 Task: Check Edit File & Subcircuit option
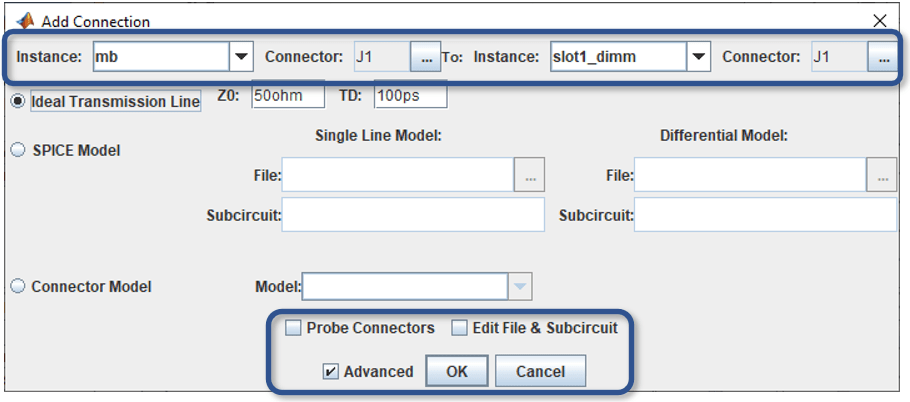(x=459, y=328)
